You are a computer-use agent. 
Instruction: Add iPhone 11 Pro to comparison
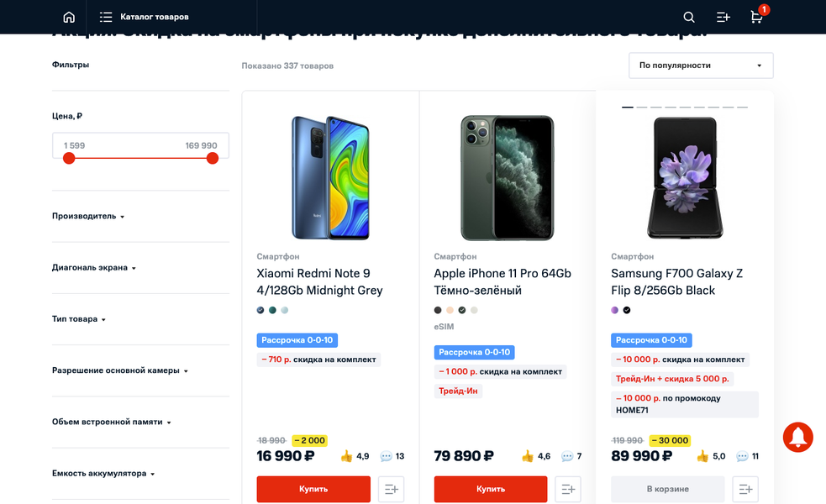pyautogui.click(x=568, y=489)
